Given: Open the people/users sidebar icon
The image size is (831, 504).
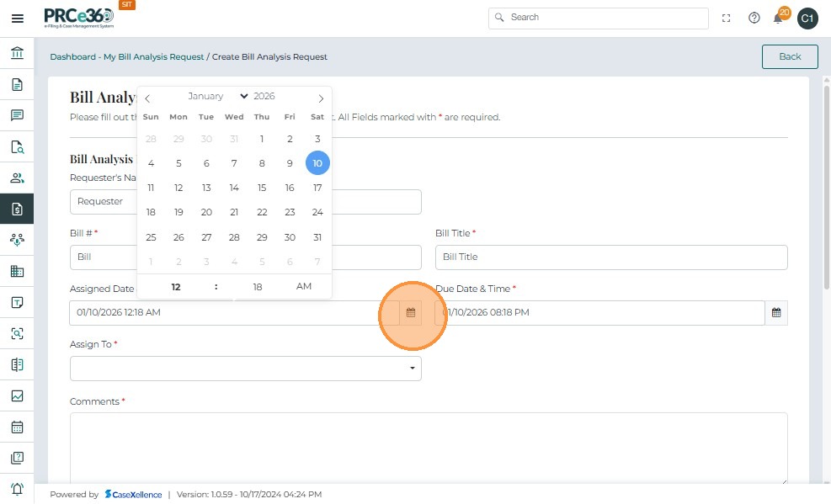Looking at the screenshot, I should (x=17, y=178).
